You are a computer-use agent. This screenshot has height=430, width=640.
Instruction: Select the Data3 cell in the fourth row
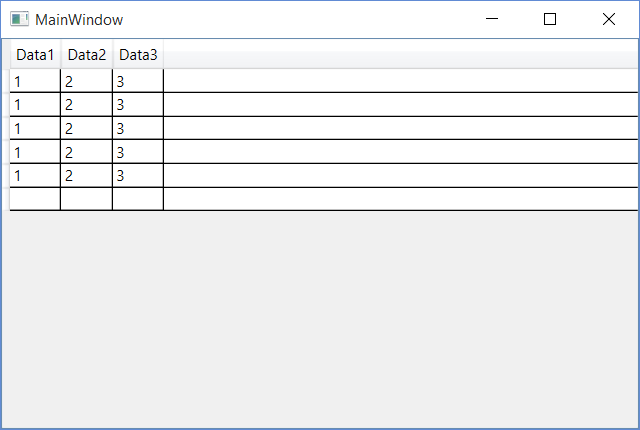pyautogui.click(x=138, y=152)
